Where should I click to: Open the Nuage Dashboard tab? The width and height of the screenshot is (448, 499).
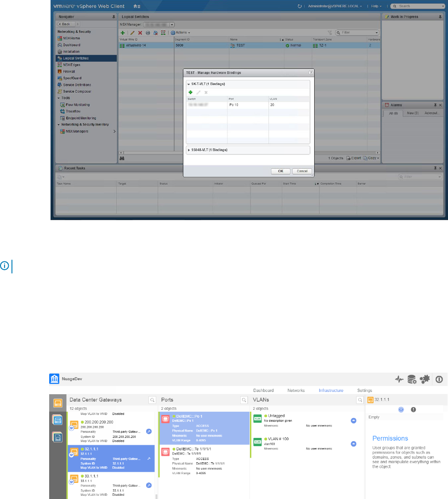click(263, 391)
